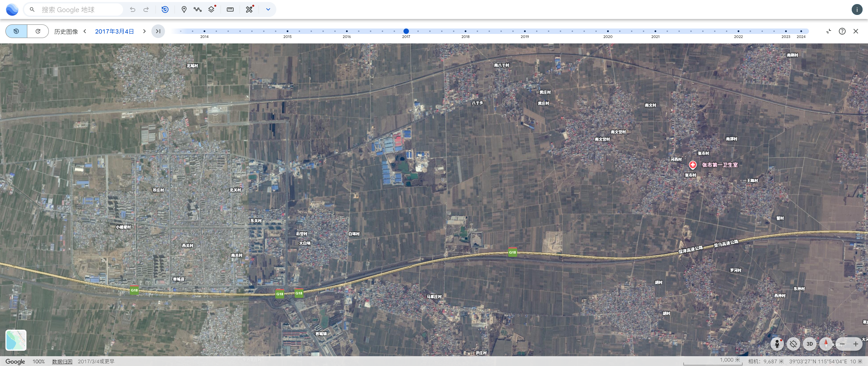Click the map style thumbnail at bottom left
Image resolution: width=868 pixels, height=366 pixels.
[16, 340]
